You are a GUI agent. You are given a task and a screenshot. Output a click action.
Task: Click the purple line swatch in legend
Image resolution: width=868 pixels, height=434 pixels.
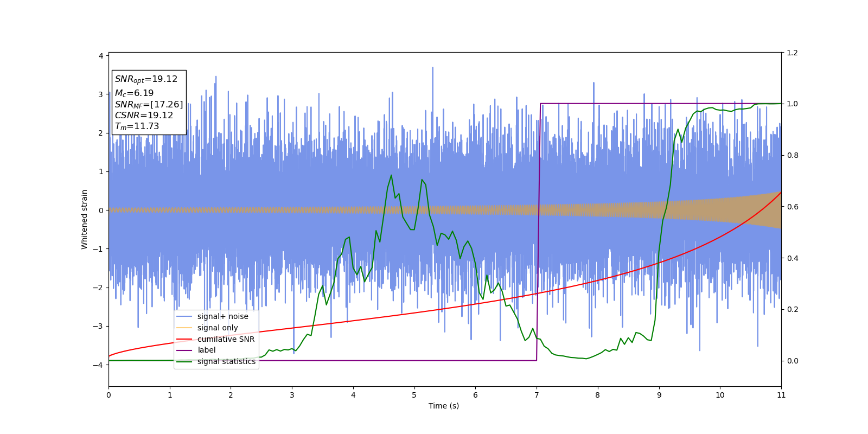pos(184,350)
